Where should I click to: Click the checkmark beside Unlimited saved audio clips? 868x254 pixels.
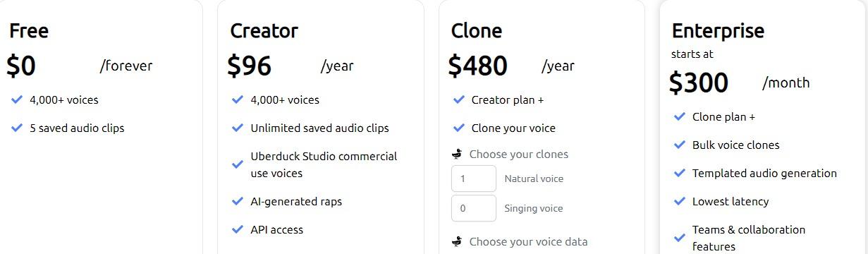point(238,128)
